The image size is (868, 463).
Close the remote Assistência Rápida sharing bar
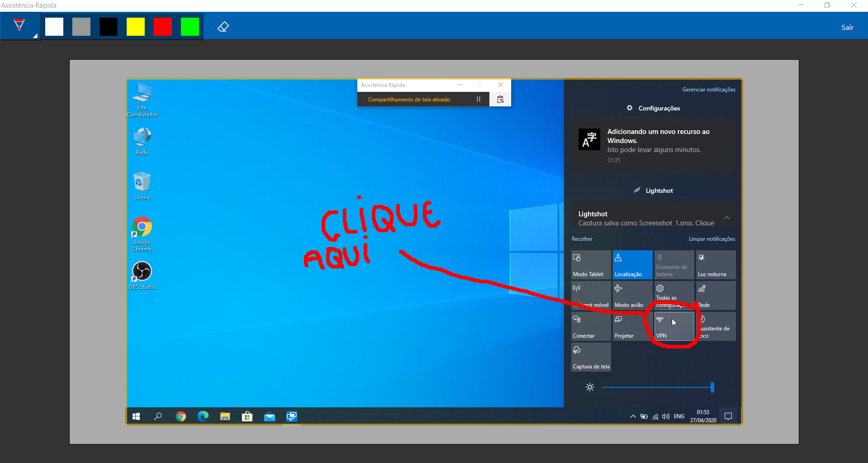pos(501,85)
